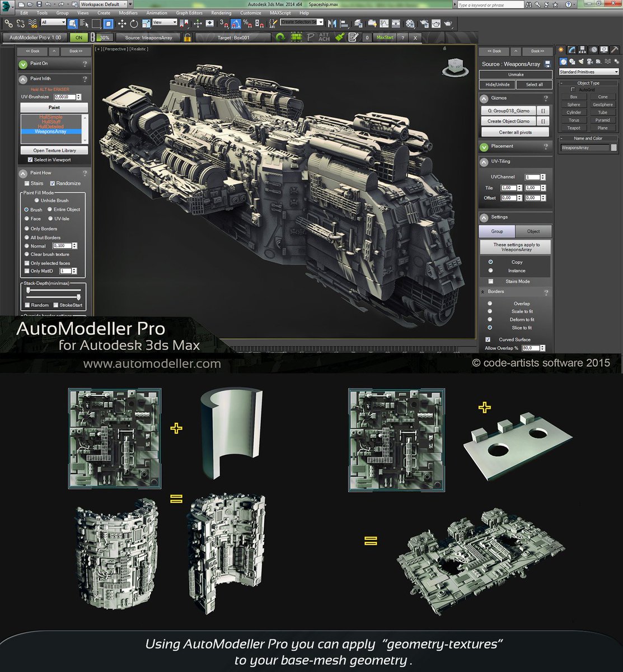The height and width of the screenshot is (672, 623).
Task: Select the Entire Object radio button
Action: pos(50,209)
